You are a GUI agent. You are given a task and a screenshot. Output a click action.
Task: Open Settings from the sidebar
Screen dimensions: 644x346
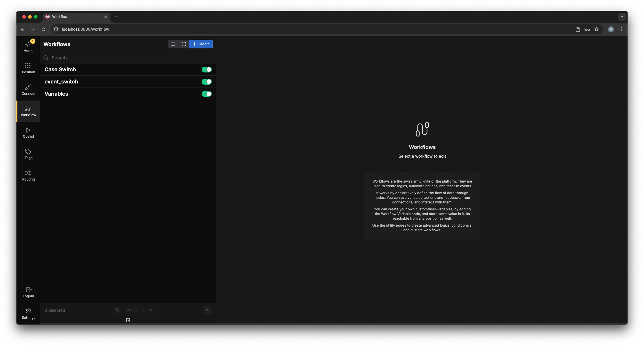click(x=28, y=314)
